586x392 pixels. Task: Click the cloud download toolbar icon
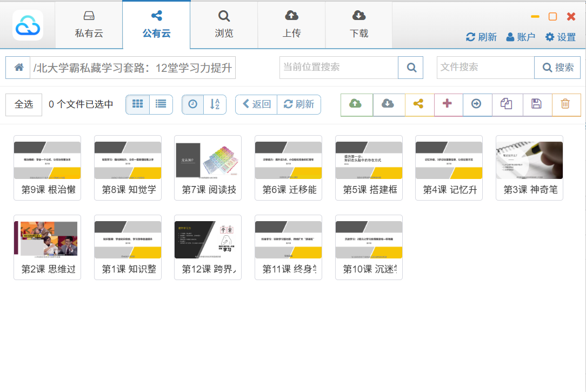(x=388, y=104)
